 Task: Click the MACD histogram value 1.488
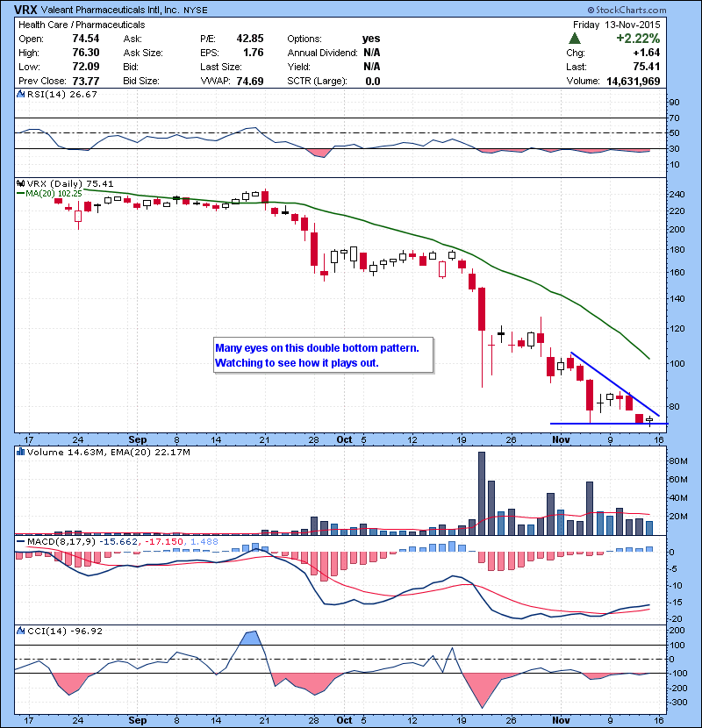(x=204, y=542)
